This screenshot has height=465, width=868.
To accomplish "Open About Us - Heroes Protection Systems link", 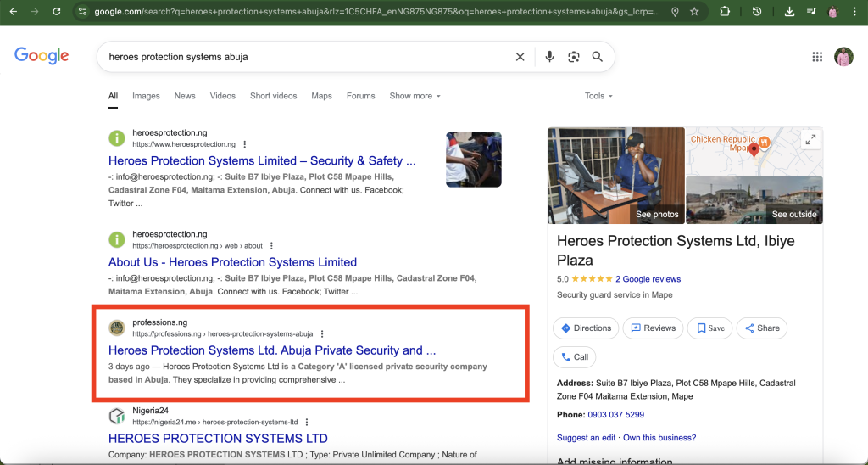I will [x=232, y=262].
